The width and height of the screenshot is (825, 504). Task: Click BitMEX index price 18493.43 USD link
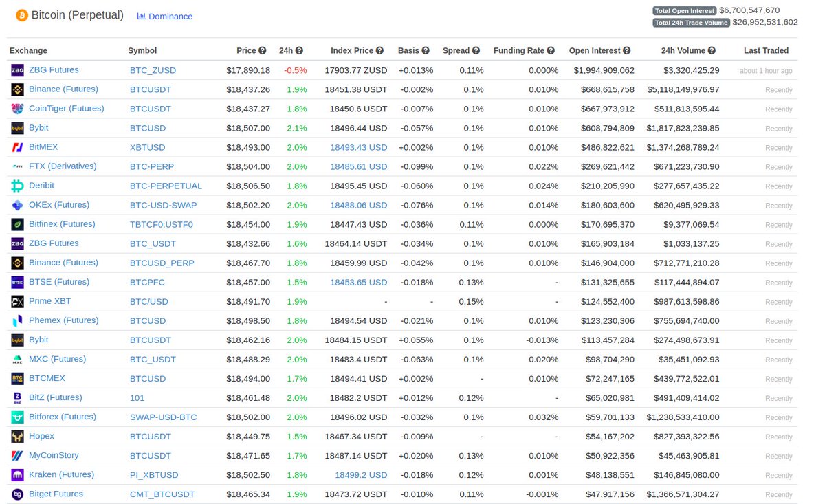click(358, 147)
